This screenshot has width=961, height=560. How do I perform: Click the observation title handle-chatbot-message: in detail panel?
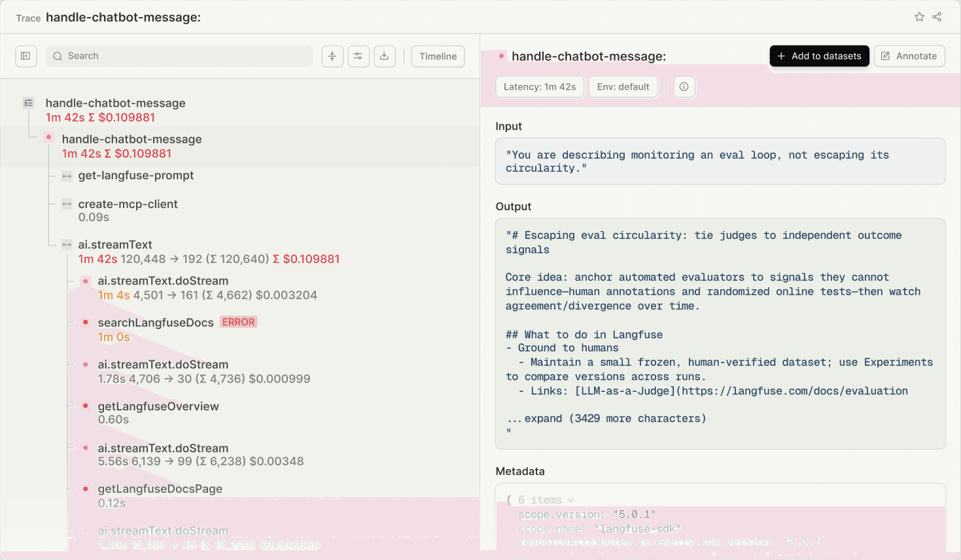(x=589, y=56)
